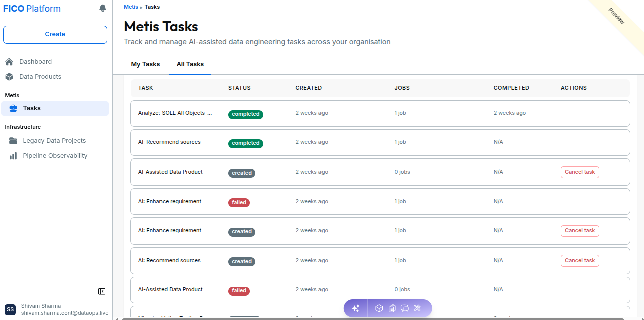Click the SS user avatar
644x320 pixels.
[10, 309]
